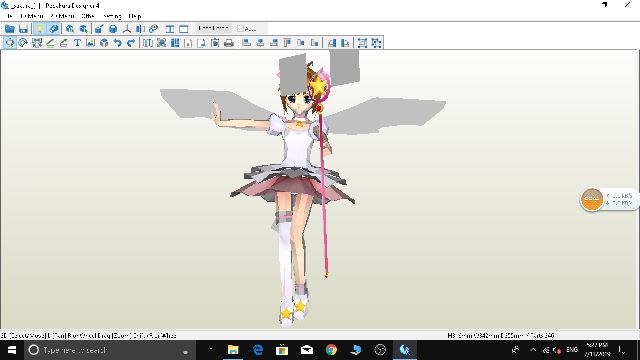Screen dimensions: 640x360
Task: Click the group parts icon
Action: (362, 42)
